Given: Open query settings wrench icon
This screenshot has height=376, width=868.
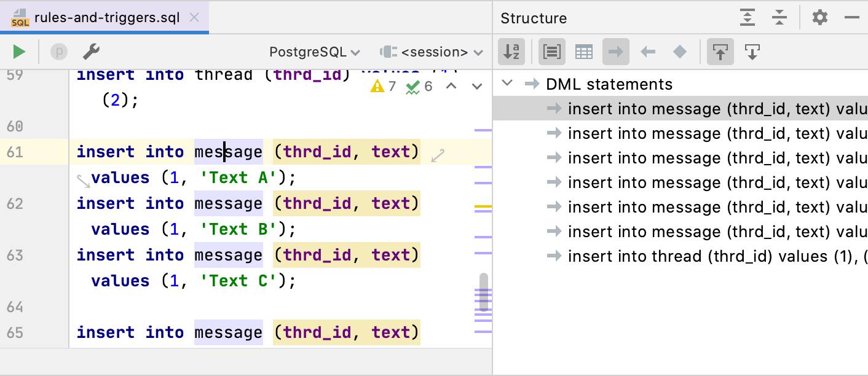Looking at the screenshot, I should pyautogui.click(x=91, y=52).
